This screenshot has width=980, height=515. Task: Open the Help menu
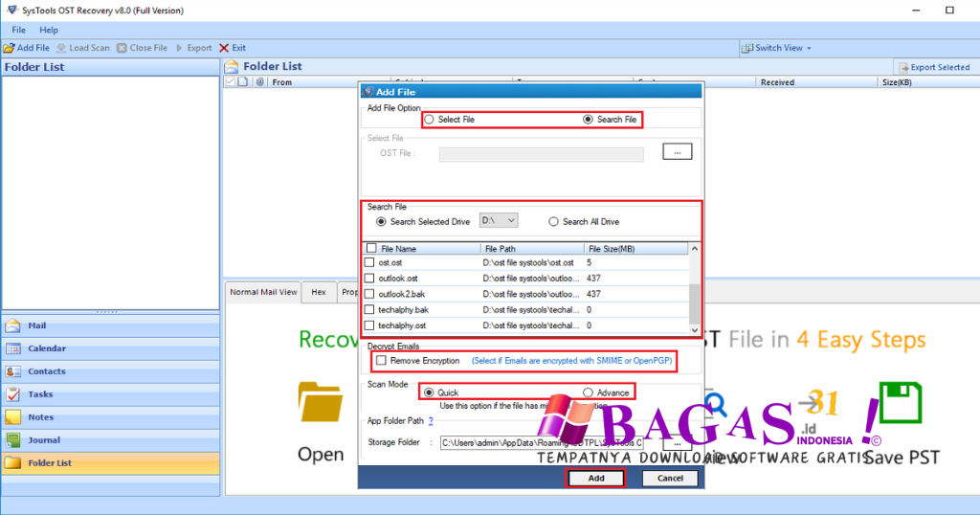pyautogui.click(x=49, y=30)
